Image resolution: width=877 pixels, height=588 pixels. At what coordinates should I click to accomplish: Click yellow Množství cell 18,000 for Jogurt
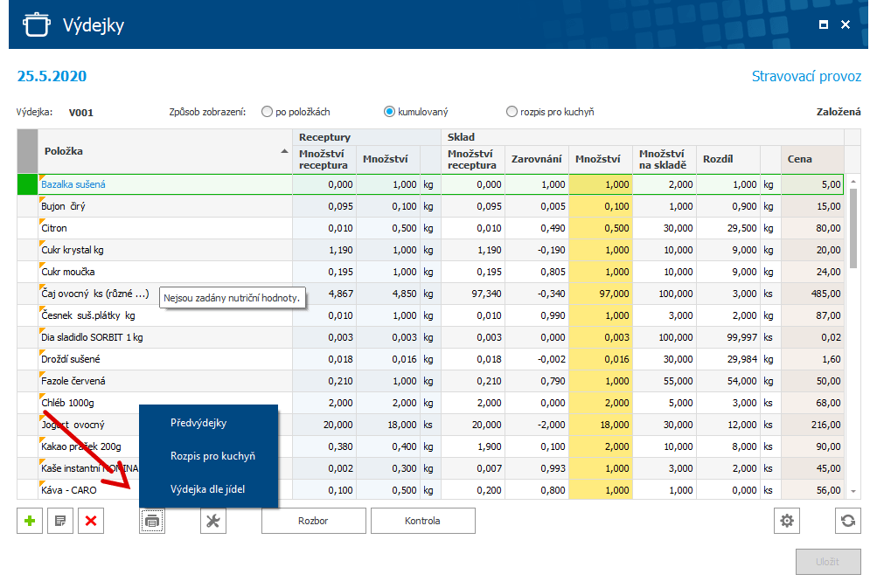[601, 425]
